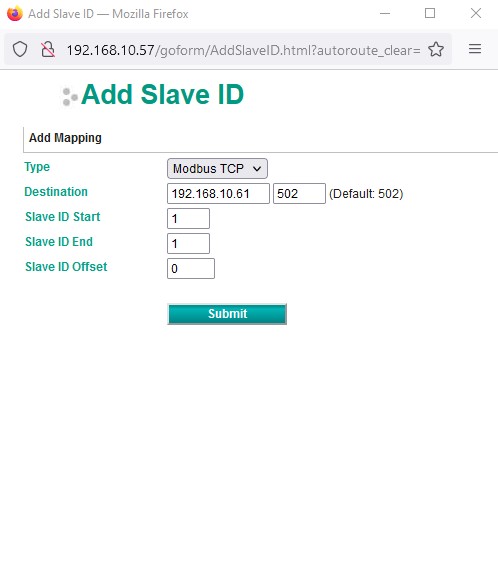
Task: Expand the Modbus TCP type dropdown
Action: pyautogui.click(x=217, y=169)
